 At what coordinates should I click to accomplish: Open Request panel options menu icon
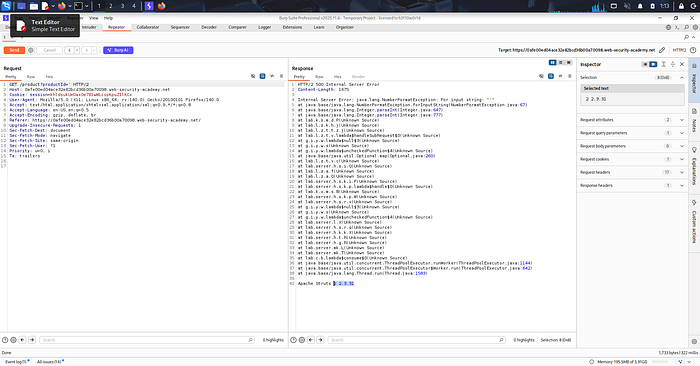281,76
